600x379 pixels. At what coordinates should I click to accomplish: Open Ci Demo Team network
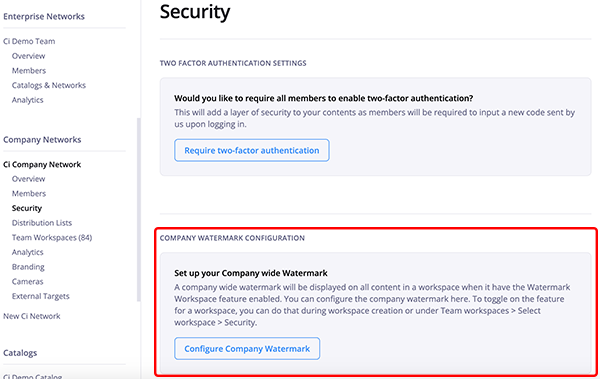point(29,41)
